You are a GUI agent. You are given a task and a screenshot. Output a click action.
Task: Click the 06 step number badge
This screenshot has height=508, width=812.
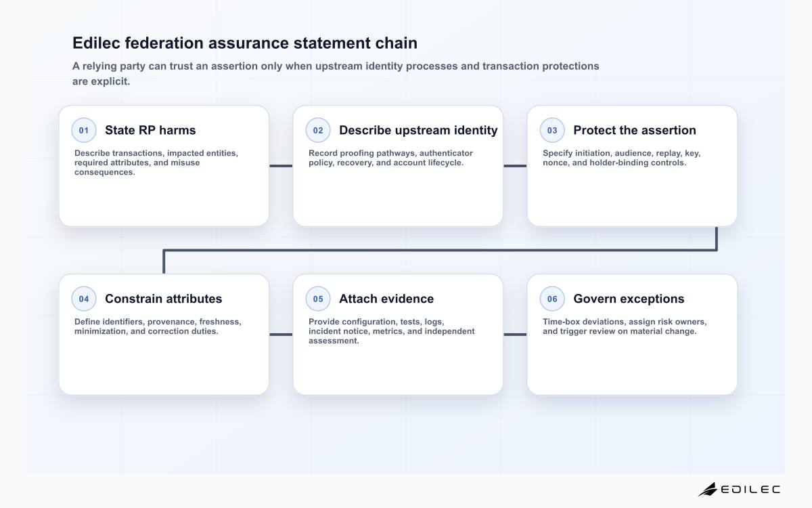[x=552, y=299]
